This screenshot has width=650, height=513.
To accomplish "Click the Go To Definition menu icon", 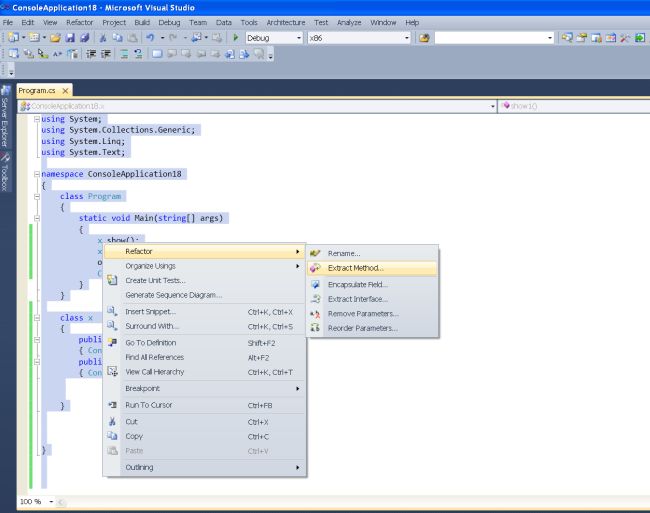I will (112, 343).
